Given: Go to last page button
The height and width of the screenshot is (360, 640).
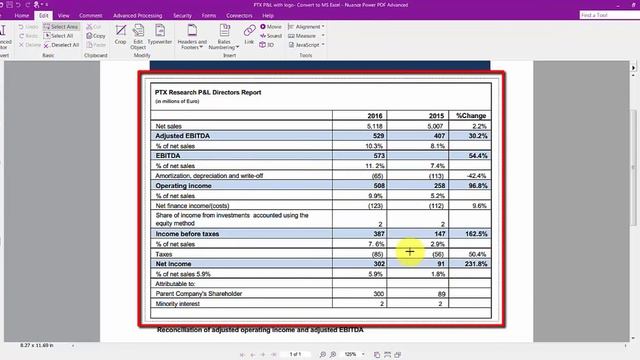Looking at the screenshot, I should [274, 354].
